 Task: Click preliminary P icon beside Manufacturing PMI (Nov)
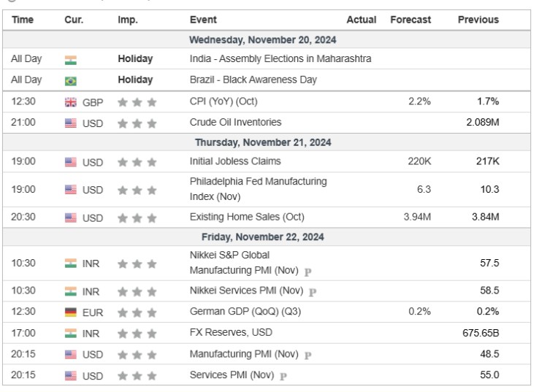[308, 356]
